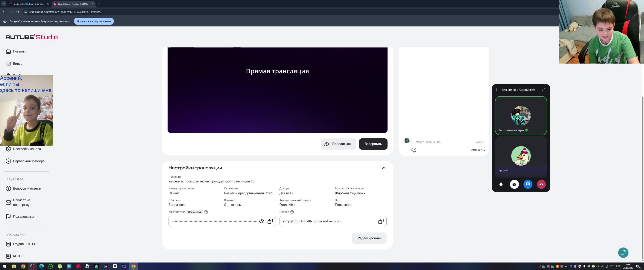Click the Поделиться share button

[x=338, y=144]
